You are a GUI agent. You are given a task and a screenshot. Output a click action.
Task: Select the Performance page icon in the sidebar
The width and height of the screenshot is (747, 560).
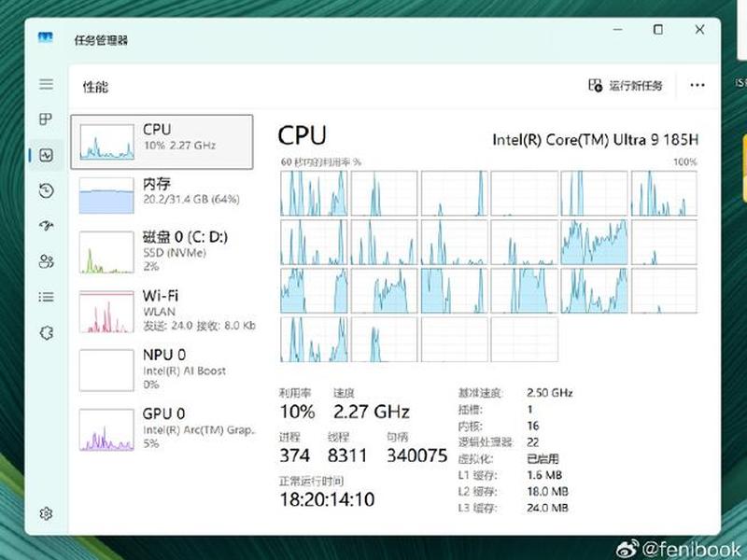[46, 155]
